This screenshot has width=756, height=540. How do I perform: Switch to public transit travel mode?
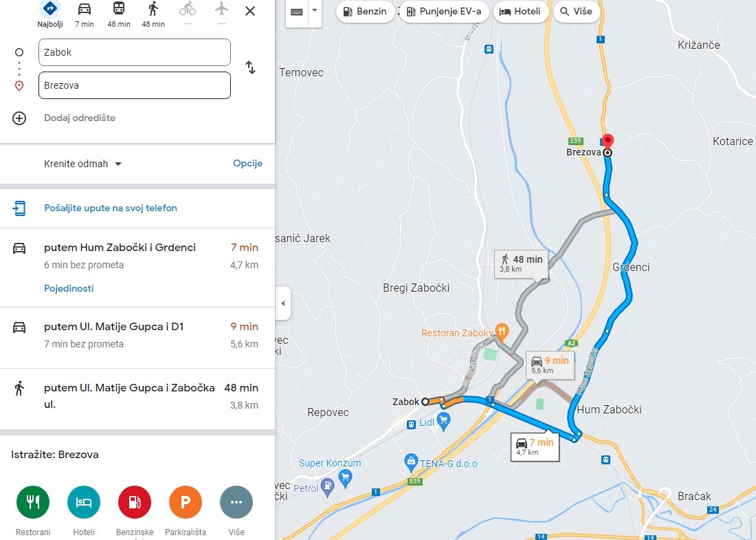[119, 9]
